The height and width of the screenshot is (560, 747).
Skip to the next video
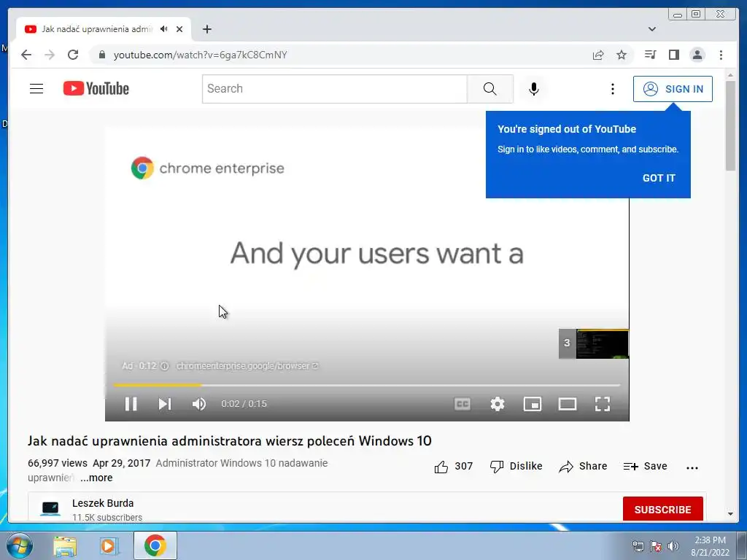(x=165, y=404)
